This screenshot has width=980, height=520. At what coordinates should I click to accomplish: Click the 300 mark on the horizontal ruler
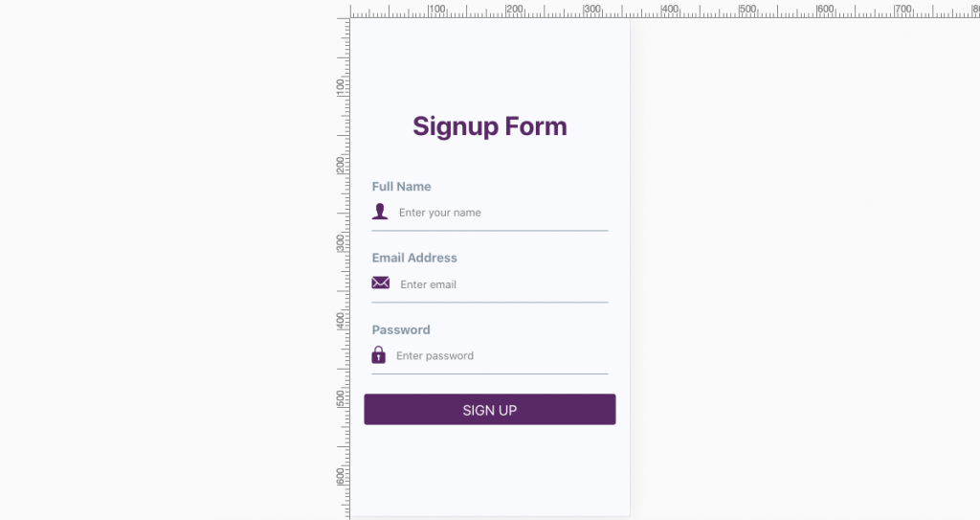[584, 11]
